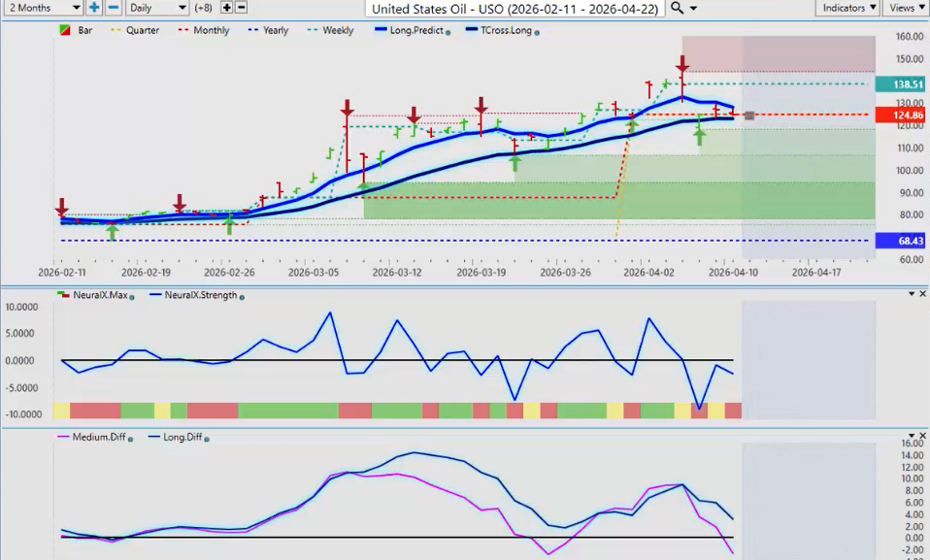The image size is (930, 560).
Task: Click the Bar legend color icon
Action: [65, 31]
